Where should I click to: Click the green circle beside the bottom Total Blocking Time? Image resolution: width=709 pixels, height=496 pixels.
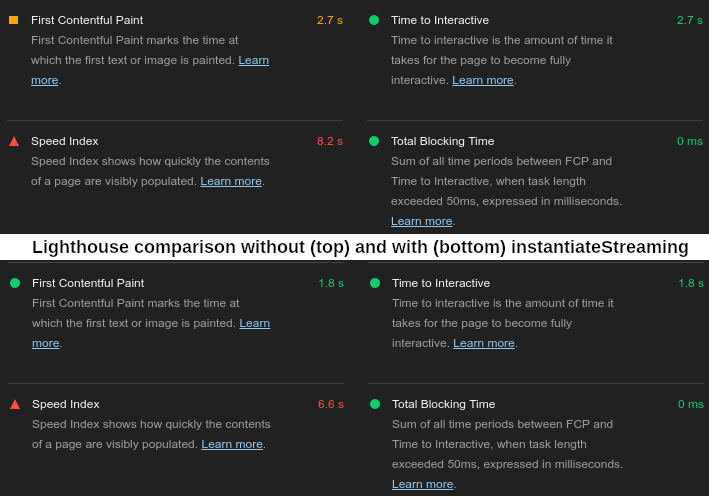coord(375,404)
